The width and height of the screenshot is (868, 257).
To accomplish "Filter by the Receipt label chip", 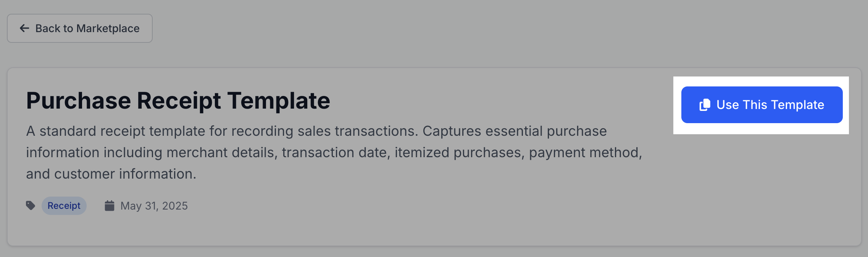I will pos(64,206).
